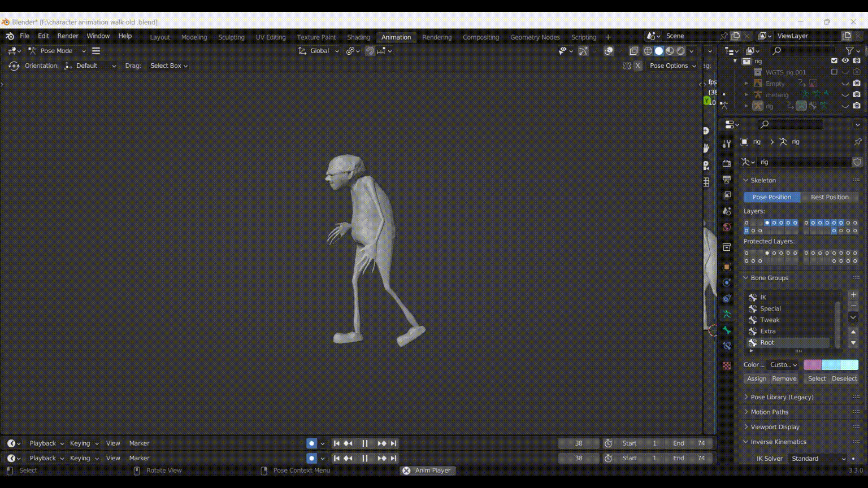The width and height of the screenshot is (868, 488).
Task: Open the IK Solver Standard dropdown
Action: pos(819,459)
